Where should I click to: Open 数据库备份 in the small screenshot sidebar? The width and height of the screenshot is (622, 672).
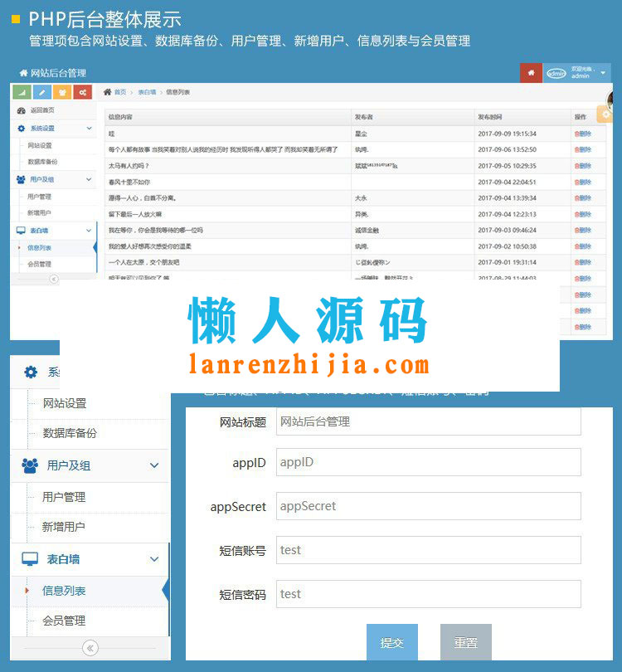coord(42,162)
